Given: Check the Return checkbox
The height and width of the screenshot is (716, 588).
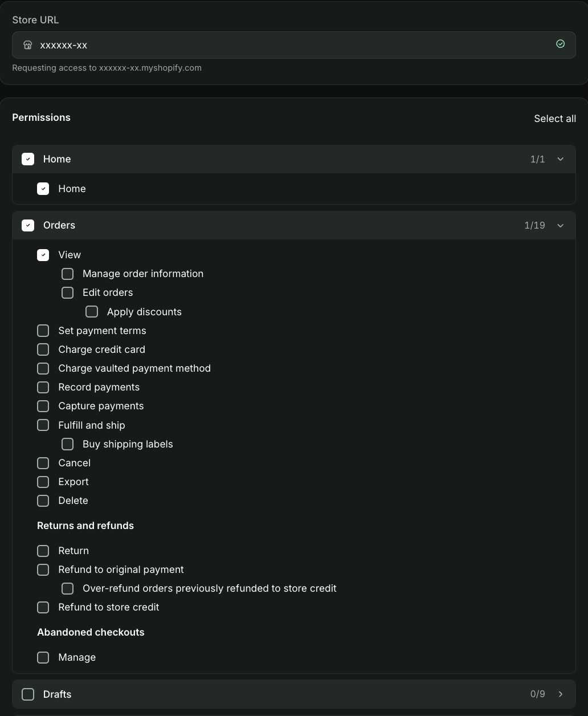Looking at the screenshot, I should coord(43,551).
